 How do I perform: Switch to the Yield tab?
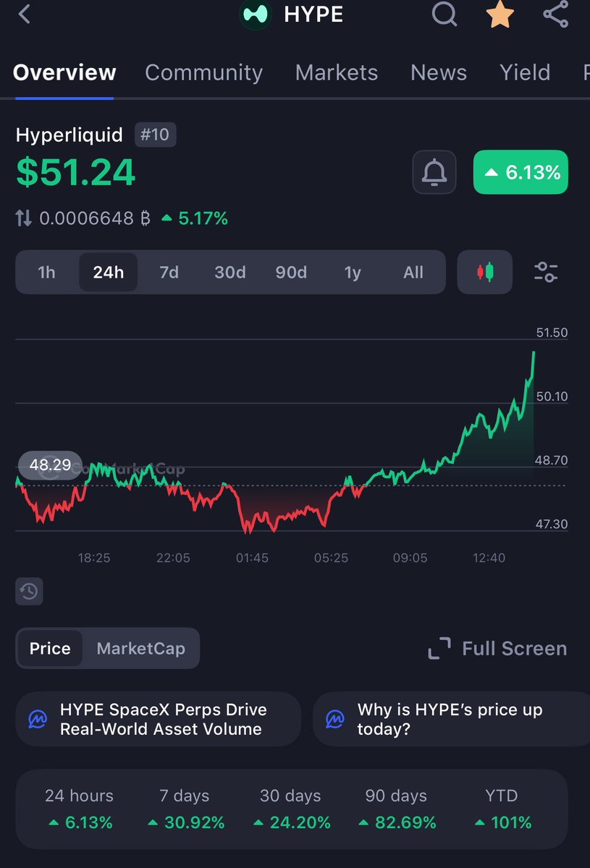click(x=525, y=72)
